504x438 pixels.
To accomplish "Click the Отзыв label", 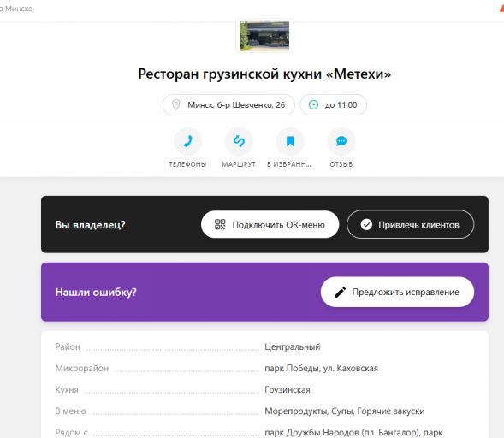I will [x=341, y=164].
